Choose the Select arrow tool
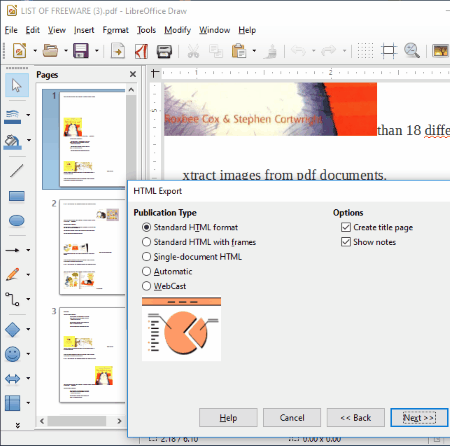 [x=17, y=85]
